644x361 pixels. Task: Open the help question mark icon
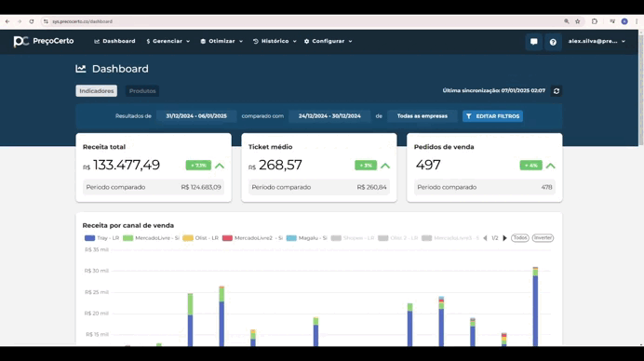[553, 42]
